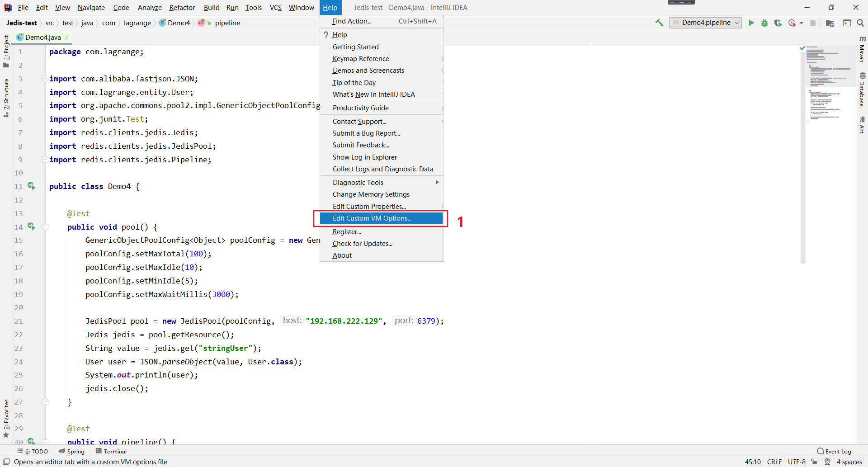The width and height of the screenshot is (868, 467).
Task: Open the Event Log
Action: click(834, 451)
